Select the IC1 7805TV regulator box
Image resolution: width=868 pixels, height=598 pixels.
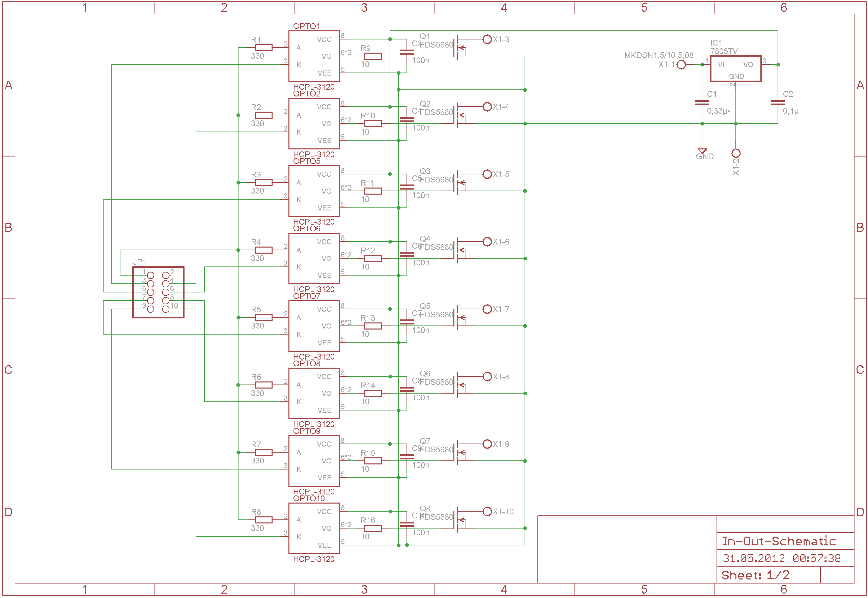[735, 68]
